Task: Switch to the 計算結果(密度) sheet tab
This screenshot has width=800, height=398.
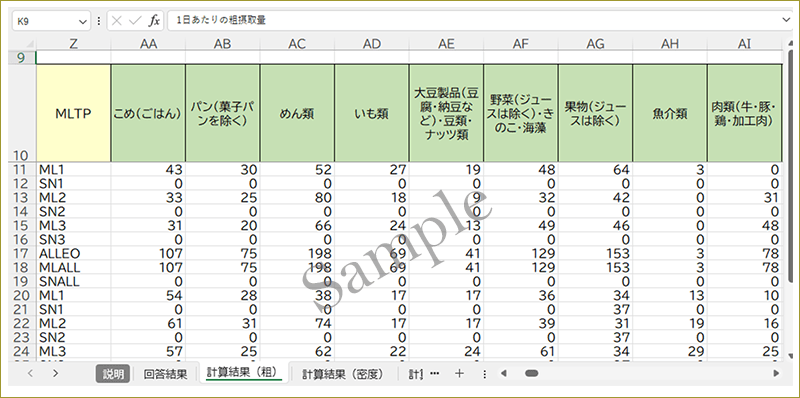Action: point(342,374)
